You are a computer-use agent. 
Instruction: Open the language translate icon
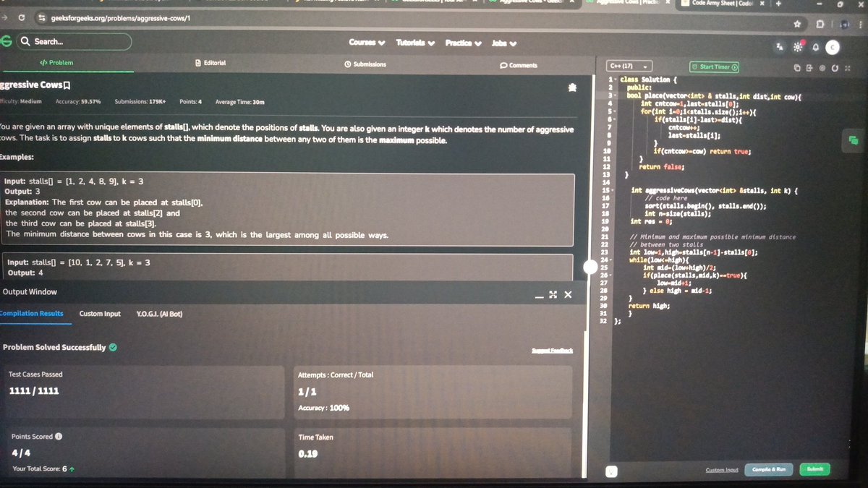(x=780, y=47)
